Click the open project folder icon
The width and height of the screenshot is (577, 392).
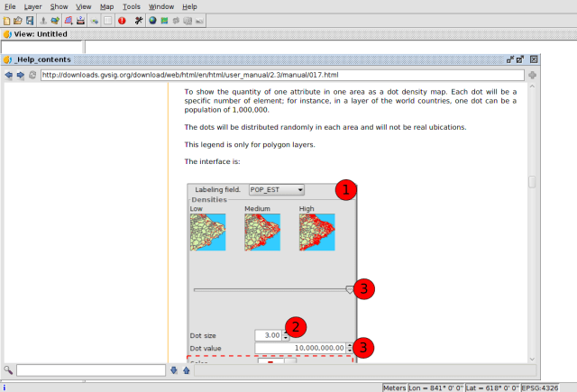tap(18, 20)
